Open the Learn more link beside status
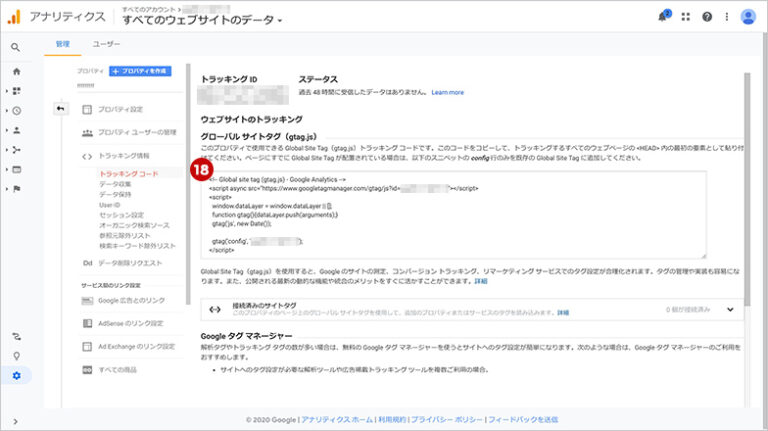The image size is (768, 431). pyautogui.click(x=447, y=93)
